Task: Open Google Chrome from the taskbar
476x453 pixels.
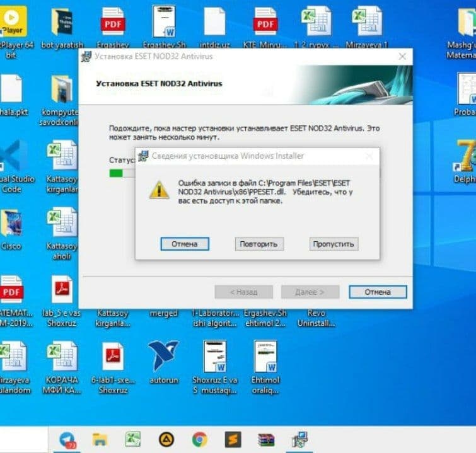Action: pyautogui.click(x=199, y=439)
